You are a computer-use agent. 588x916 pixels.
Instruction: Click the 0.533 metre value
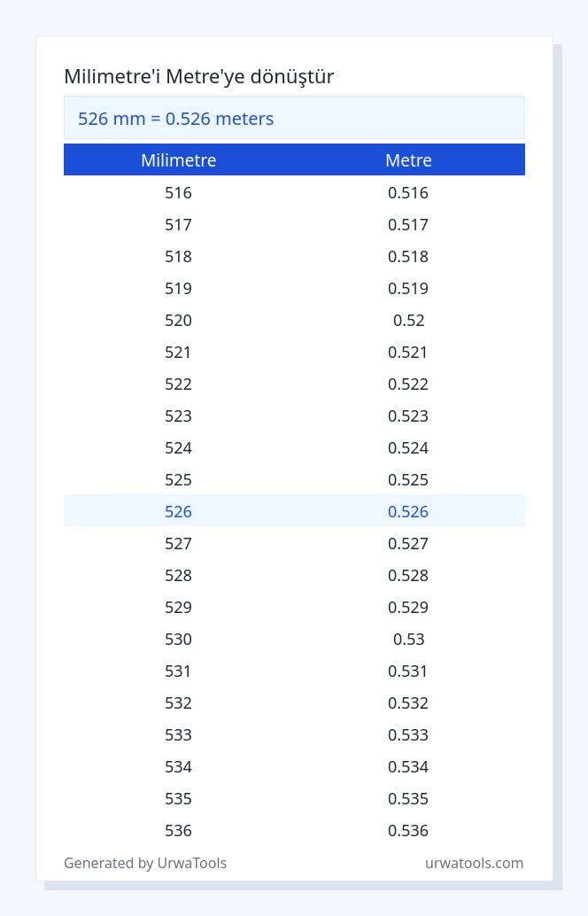pos(408,734)
